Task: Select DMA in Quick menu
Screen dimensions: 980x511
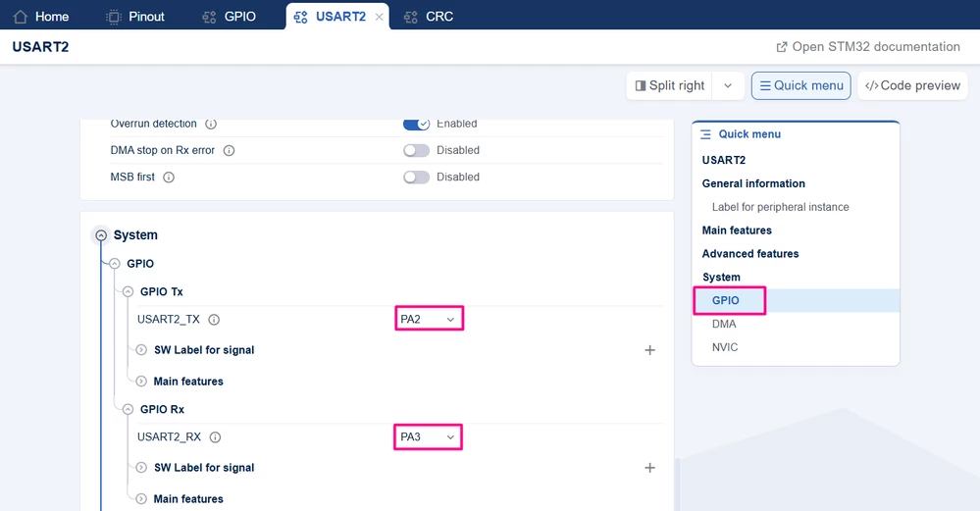Action: point(724,325)
